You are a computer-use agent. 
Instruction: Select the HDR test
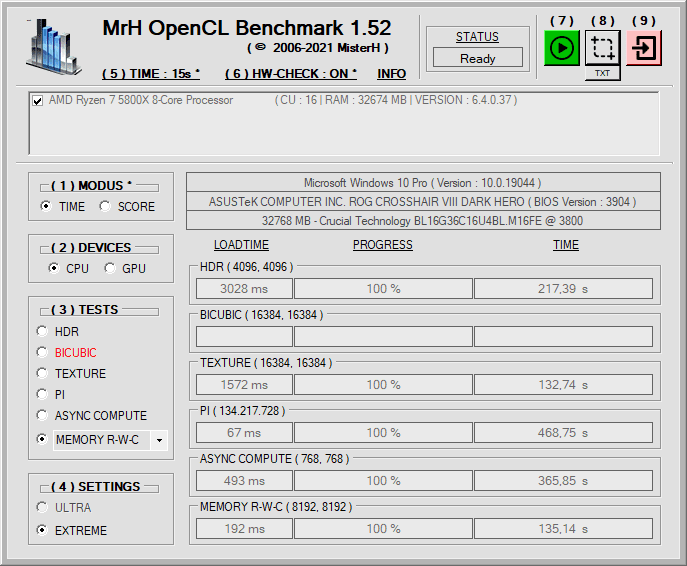[x=42, y=331]
